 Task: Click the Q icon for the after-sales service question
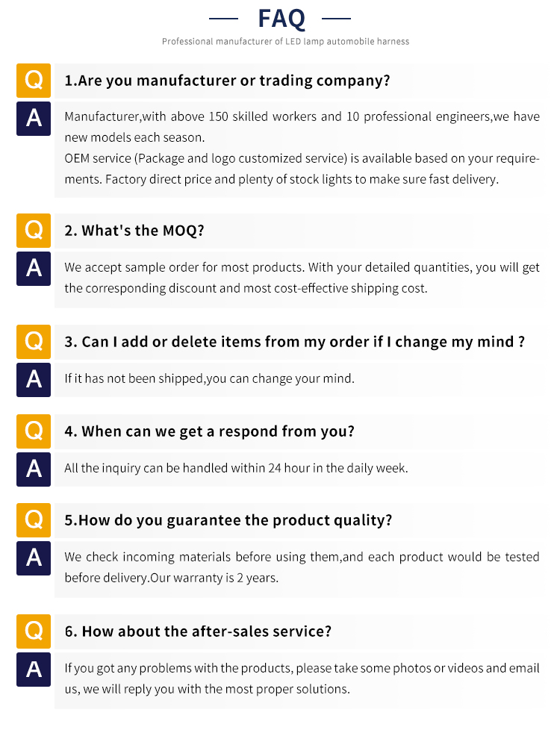34,631
